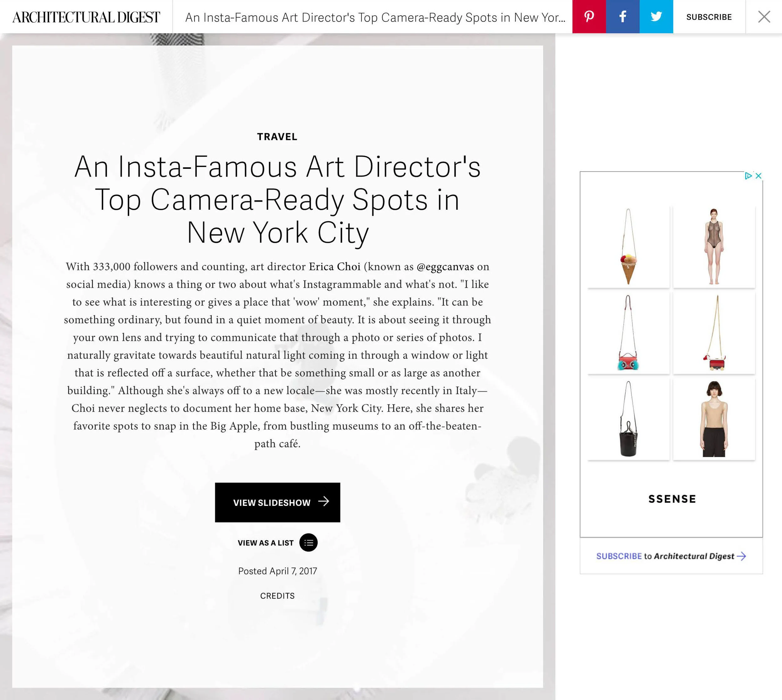This screenshot has width=782, height=700.
Task: View the black bucket bag product
Action: [628, 419]
